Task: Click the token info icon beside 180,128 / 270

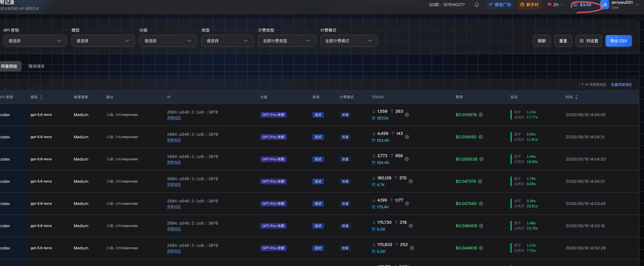Action: pos(411,181)
